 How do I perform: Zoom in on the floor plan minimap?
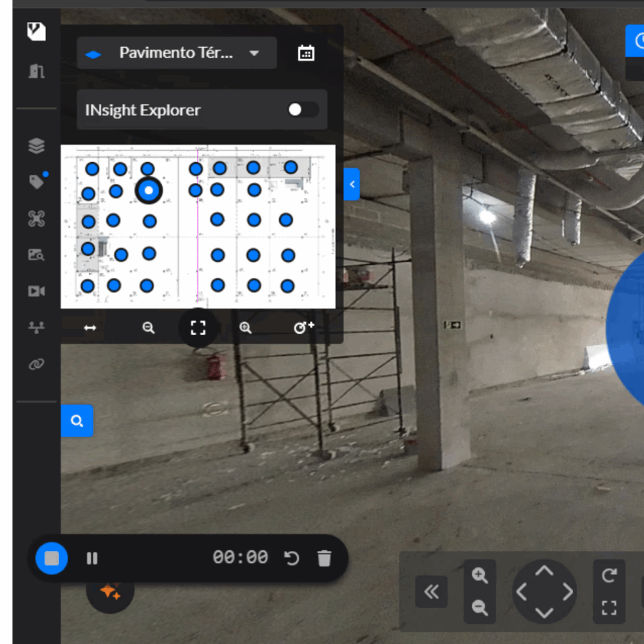(x=245, y=328)
